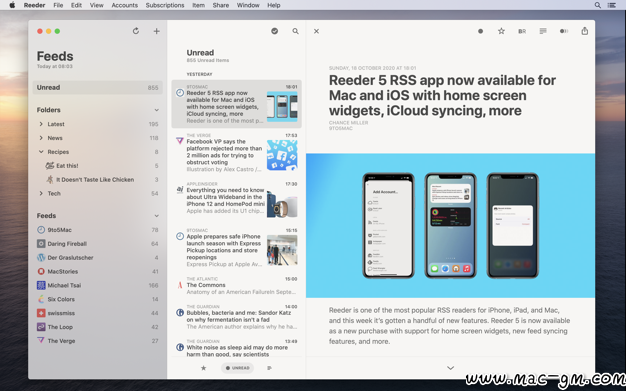Screen dimensions: 626x391
Task: Show starred items filter at list bottom
Action: 204,368
